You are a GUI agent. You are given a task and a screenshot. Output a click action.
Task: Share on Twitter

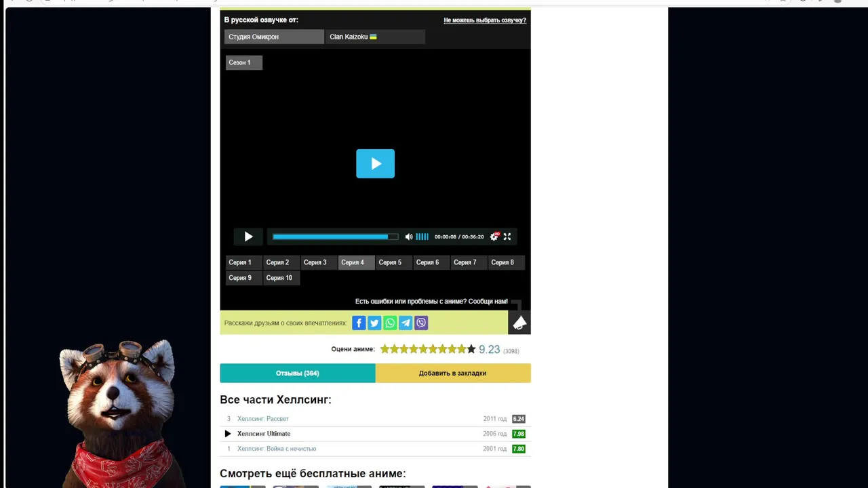coord(374,323)
